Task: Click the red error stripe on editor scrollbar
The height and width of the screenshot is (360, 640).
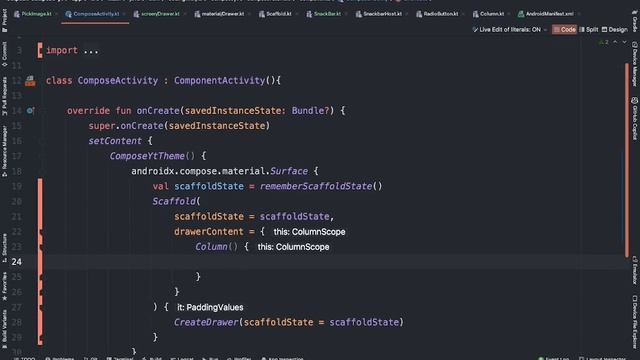Action: tap(627, 160)
